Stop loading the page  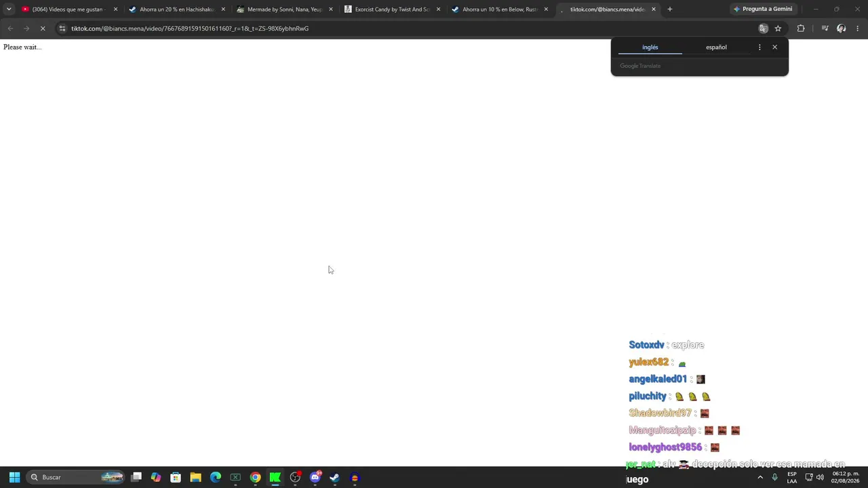[x=42, y=28]
